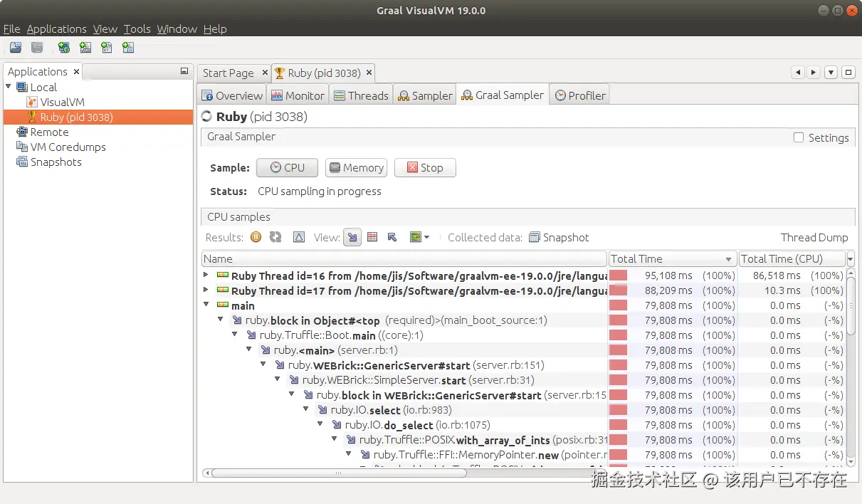
Task: Collapse ruby.IO.do_select node
Action: 320,424
